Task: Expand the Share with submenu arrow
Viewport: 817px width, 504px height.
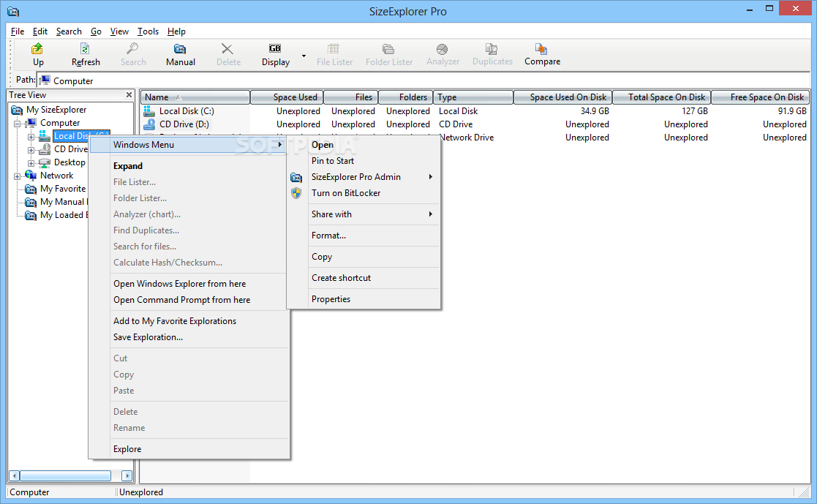Action: click(x=430, y=214)
